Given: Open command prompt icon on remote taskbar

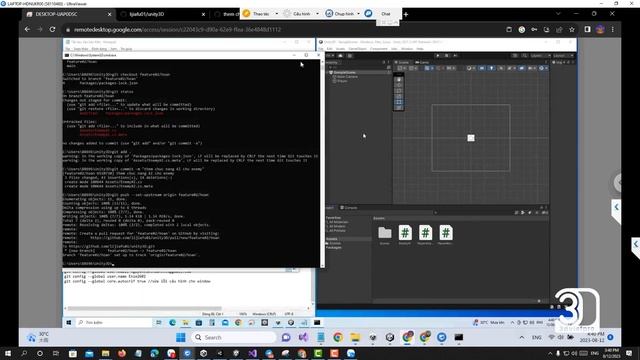Looking at the screenshot, I should click(x=459, y=337).
